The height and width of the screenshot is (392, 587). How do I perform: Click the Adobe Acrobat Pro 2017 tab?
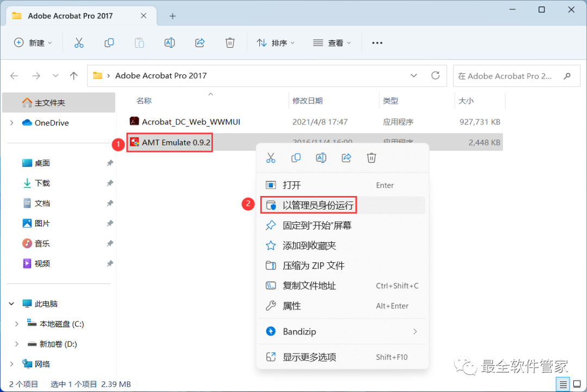point(80,16)
